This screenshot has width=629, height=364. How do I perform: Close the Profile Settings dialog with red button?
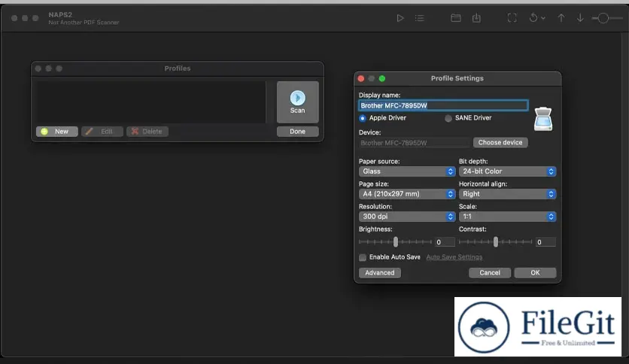tap(361, 78)
